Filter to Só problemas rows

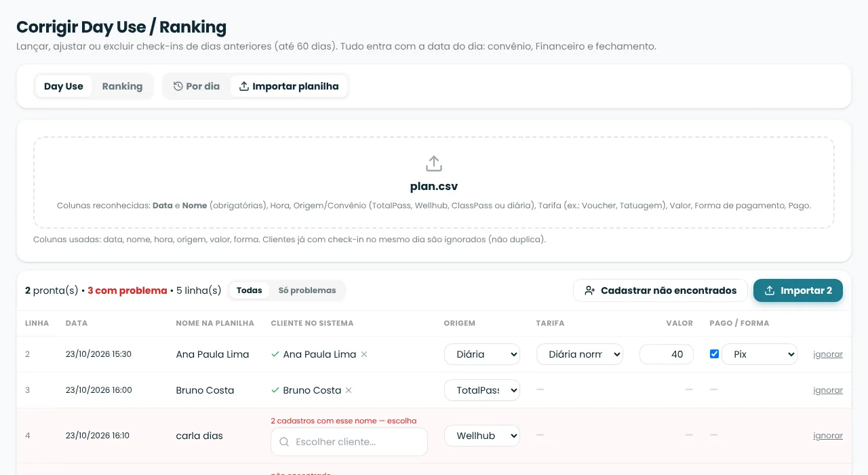click(307, 290)
